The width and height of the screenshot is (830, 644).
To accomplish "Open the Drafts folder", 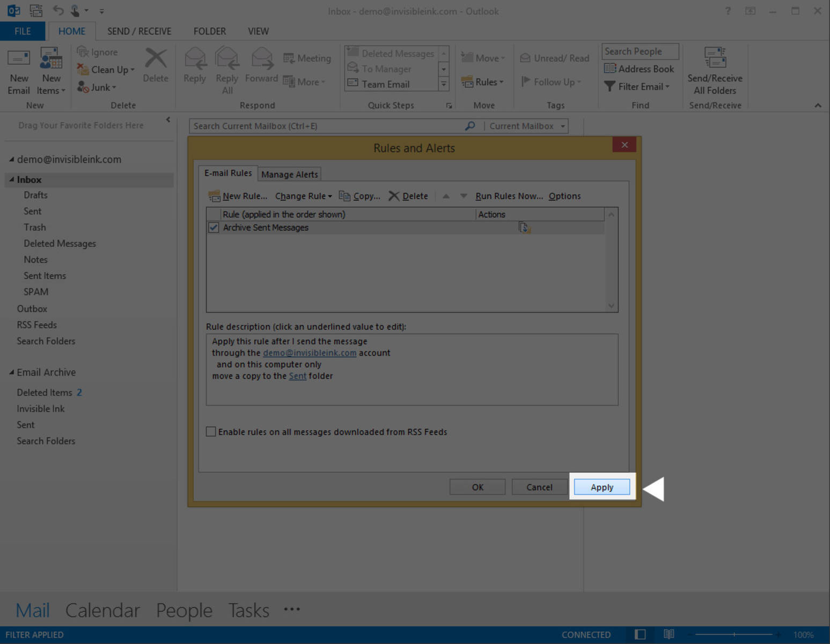I will [35, 195].
